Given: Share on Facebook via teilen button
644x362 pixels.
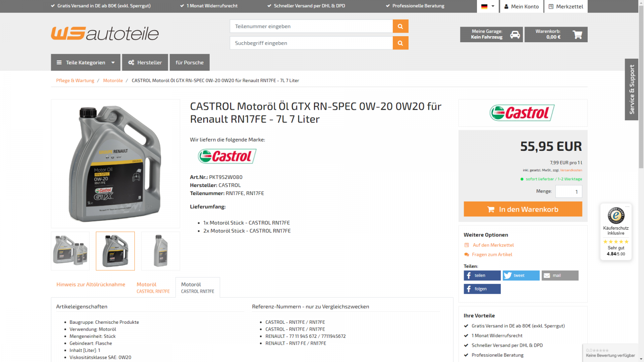Looking at the screenshot, I should 482,276.
